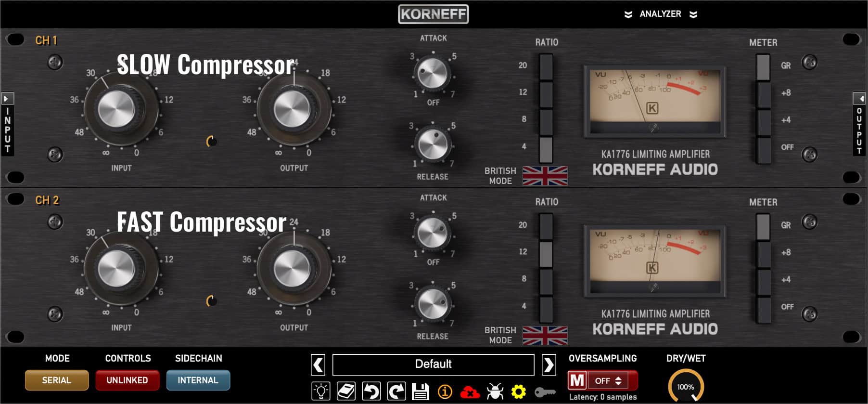Click the FAST Compressor title text
This screenshot has width=868, height=404.
tap(202, 222)
